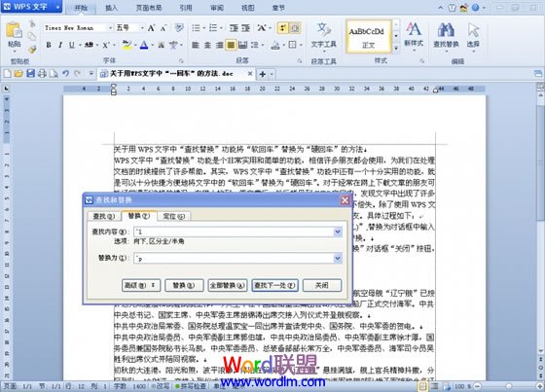Apply the yellow text highlight color
Viewport: 545px width, 392px height.
click(x=127, y=45)
